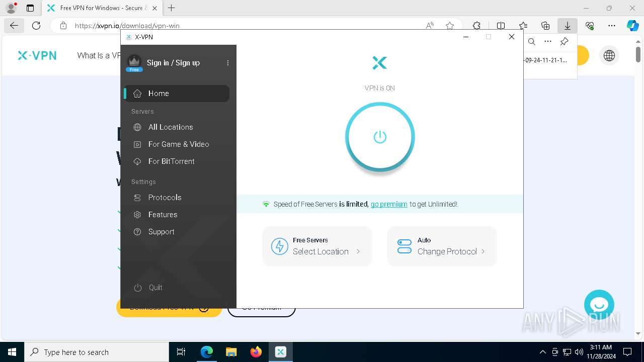Click the Free crown avatar icon
644x362 pixels.
[134, 63]
